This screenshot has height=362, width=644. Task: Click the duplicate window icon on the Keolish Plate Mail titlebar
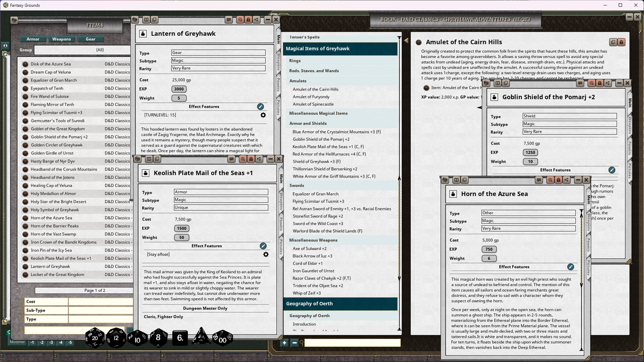point(157,159)
